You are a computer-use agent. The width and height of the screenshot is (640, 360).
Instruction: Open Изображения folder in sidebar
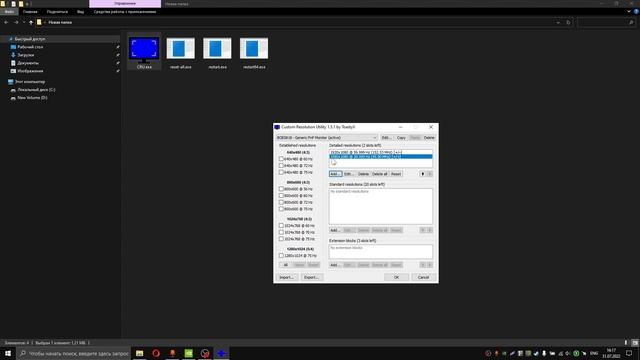30,71
